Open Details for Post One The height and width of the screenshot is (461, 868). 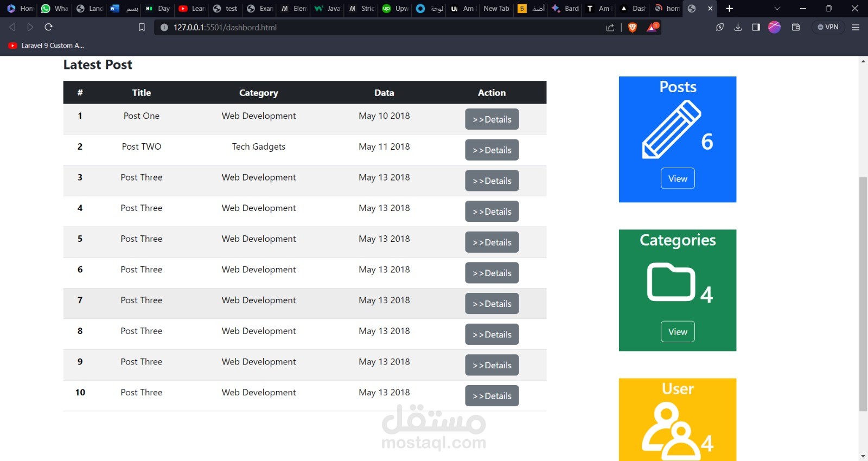tap(492, 119)
